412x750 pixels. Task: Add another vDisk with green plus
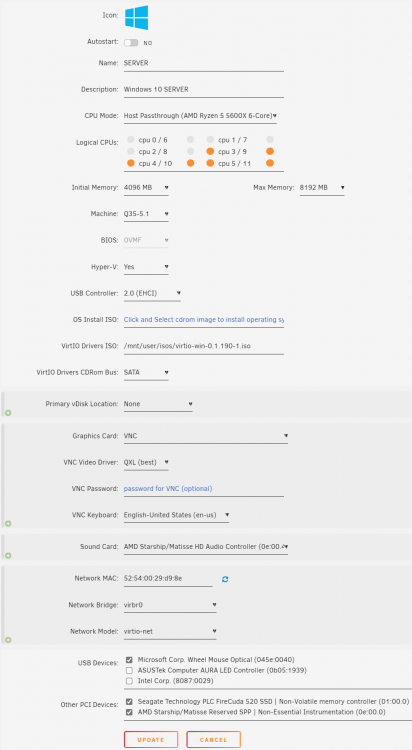tap(8, 413)
